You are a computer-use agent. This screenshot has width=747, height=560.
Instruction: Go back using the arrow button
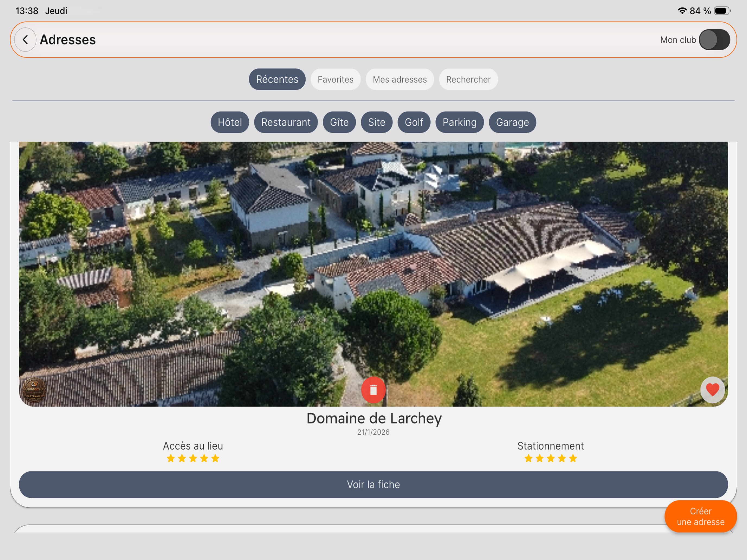pyautogui.click(x=25, y=40)
